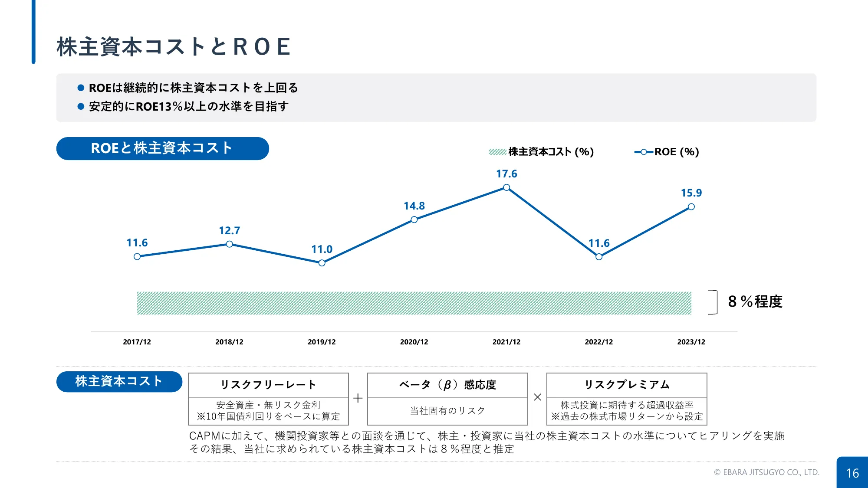Click the EBARA JITSUGYO copyright text

[x=766, y=472]
